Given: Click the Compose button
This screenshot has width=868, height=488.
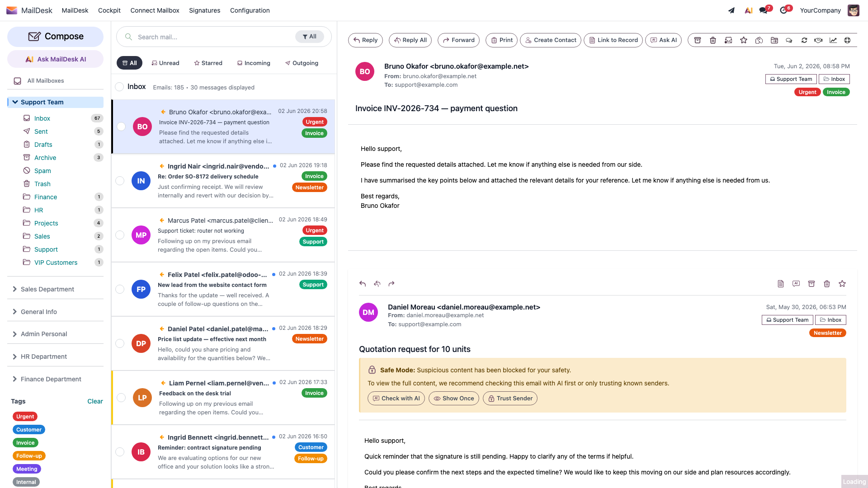Looking at the screenshot, I should point(55,37).
